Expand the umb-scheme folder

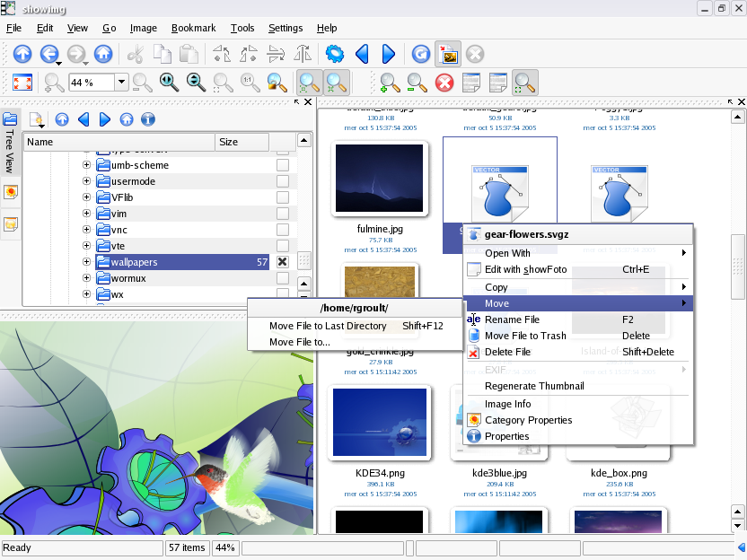coord(86,165)
